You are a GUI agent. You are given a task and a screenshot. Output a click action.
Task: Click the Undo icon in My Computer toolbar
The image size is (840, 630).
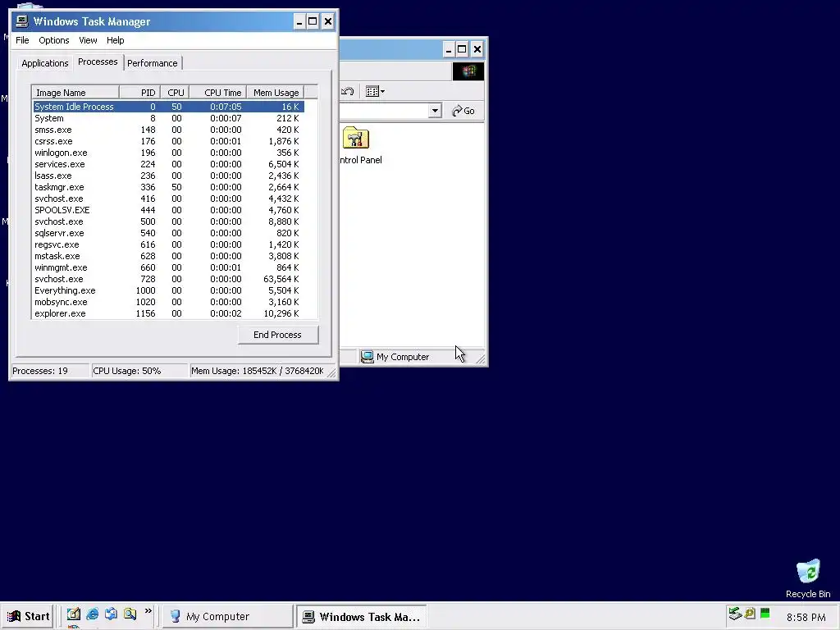(x=347, y=92)
